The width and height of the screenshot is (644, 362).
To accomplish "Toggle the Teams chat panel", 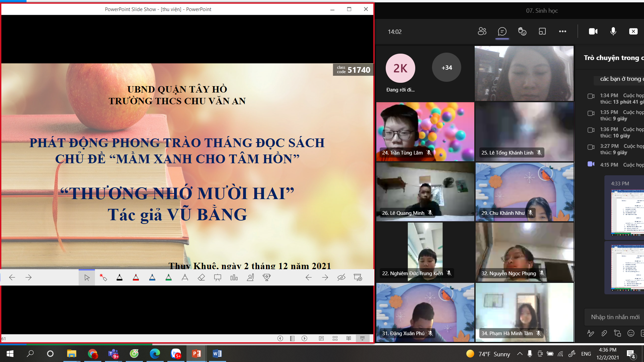I will click(x=502, y=32).
